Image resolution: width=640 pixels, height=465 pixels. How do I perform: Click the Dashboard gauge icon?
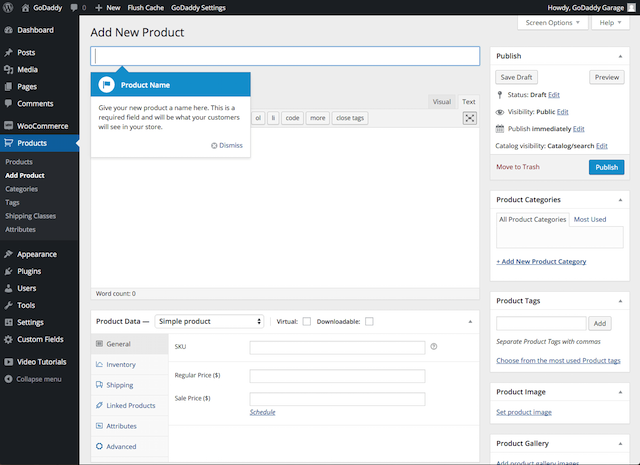pyautogui.click(x=8, y=30)
